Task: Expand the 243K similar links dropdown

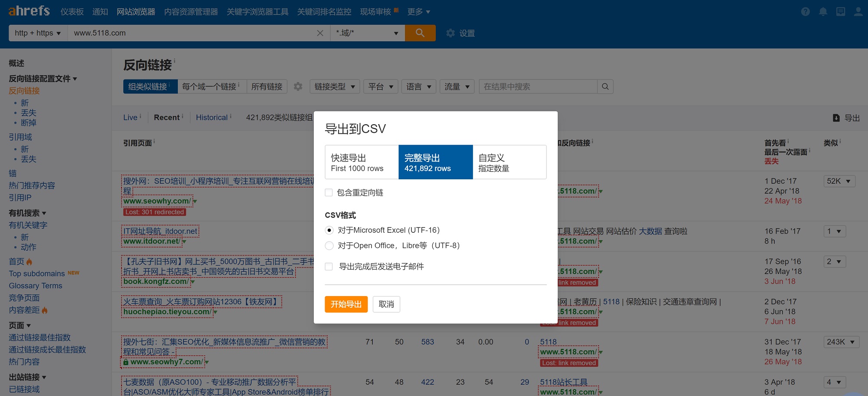Action: click(841, 342)
